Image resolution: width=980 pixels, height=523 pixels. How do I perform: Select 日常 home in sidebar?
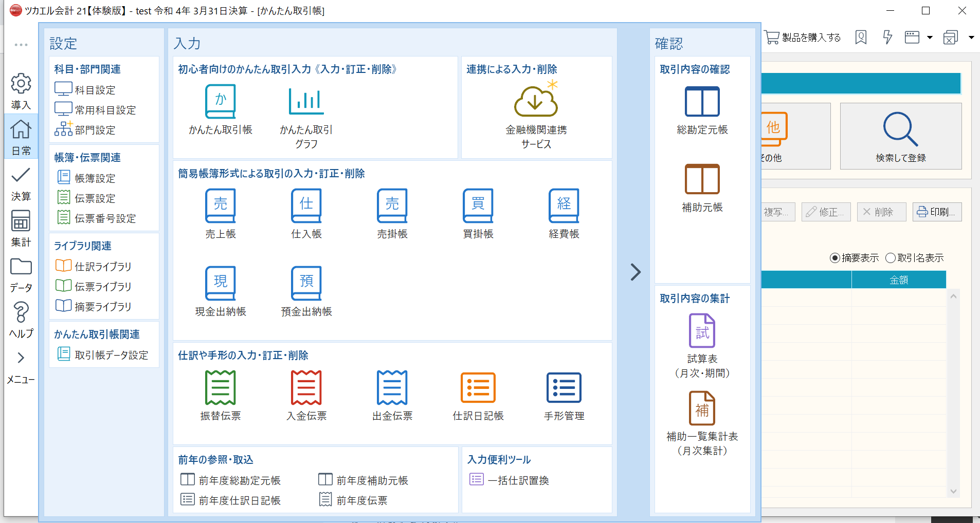click(x=21, y=137)
